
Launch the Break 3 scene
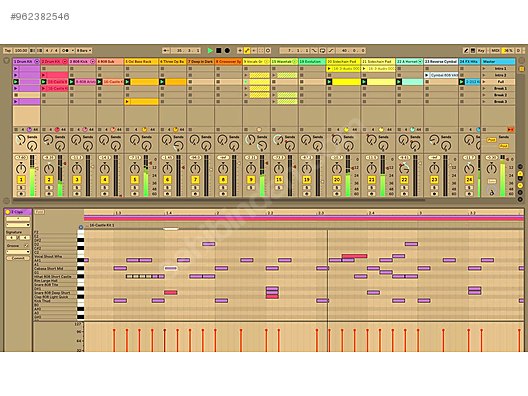pos(484,101)
